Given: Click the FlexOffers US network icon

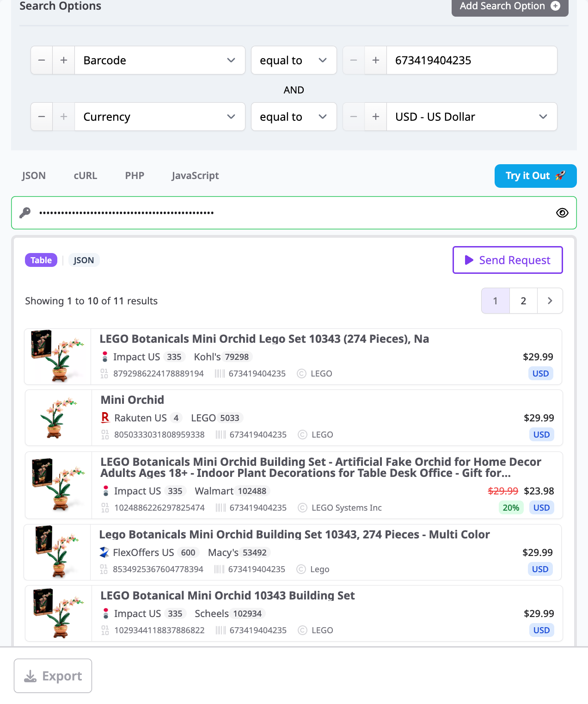Looking at the screenshot, I should [104, 552].
